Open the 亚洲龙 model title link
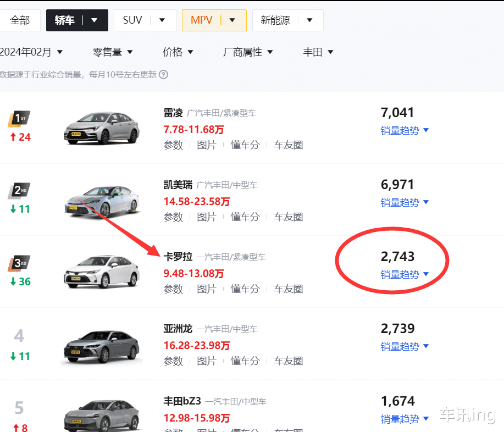 tap(178, 329)
